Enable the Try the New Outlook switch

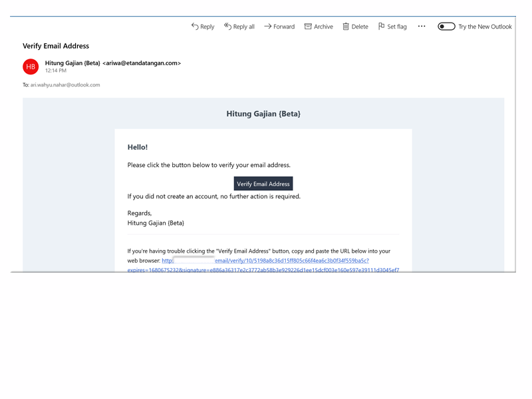point(446,27)
